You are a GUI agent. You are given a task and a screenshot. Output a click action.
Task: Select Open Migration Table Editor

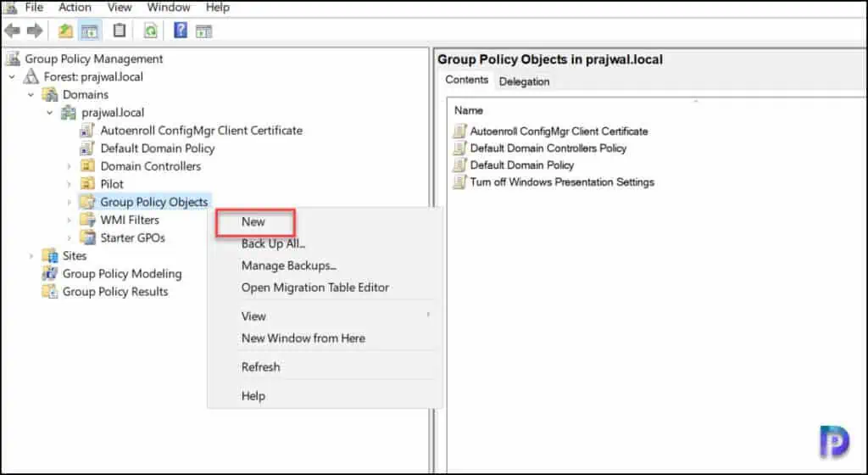point(325,288)
